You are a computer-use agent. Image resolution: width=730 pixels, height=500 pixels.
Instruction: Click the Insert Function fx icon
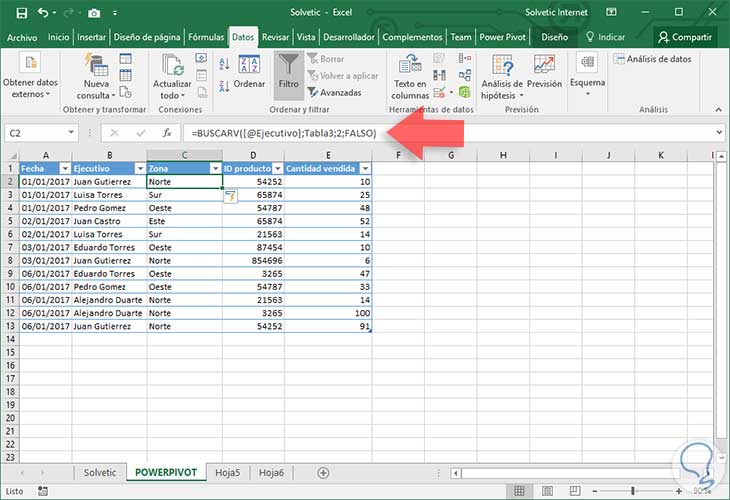point(167,132)
